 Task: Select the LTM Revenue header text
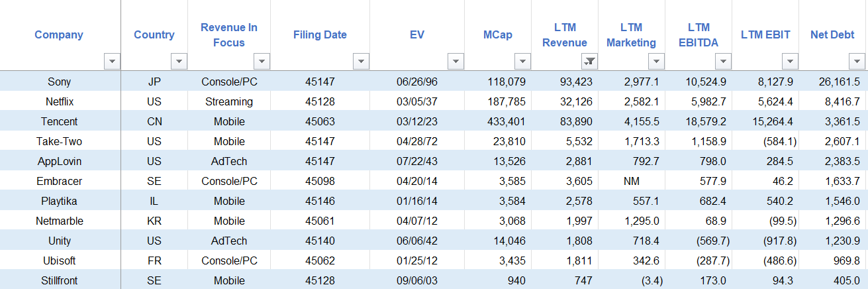(565, 35)
